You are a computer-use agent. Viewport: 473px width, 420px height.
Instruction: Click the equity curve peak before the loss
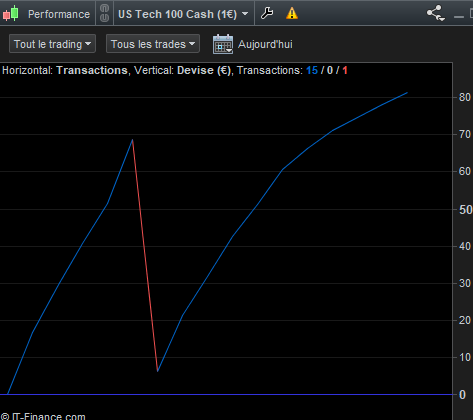coord(132,140)
